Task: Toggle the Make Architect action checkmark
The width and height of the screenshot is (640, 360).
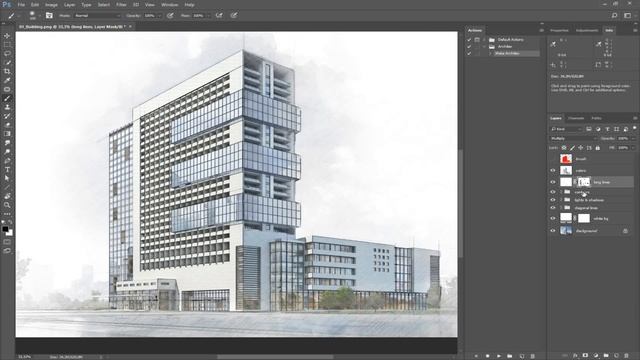Action: (469, 53)
